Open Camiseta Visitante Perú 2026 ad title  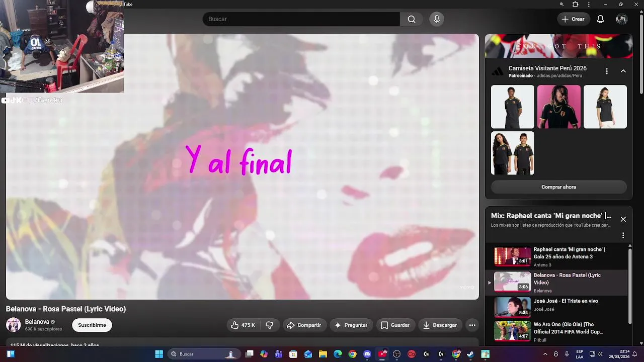coord(547,68)
